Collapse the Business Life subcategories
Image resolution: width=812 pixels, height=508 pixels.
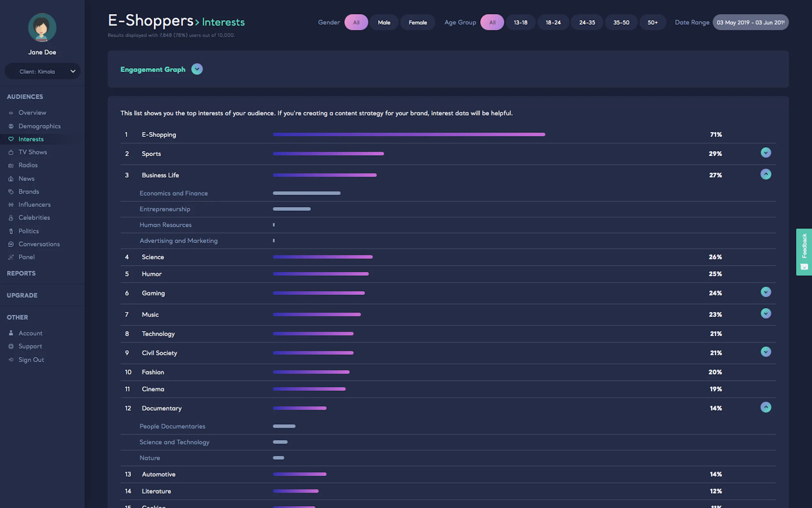(x=765, y=174)
